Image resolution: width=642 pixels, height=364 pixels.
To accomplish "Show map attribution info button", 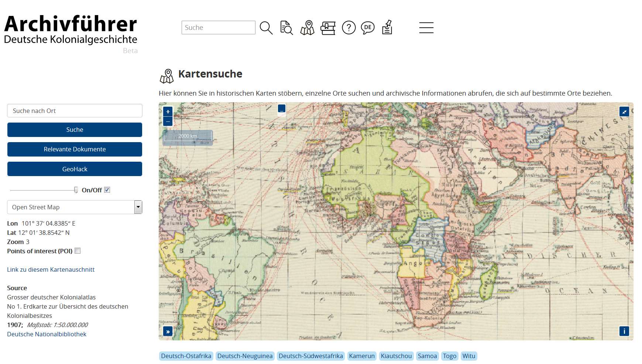I will (624, 331).
